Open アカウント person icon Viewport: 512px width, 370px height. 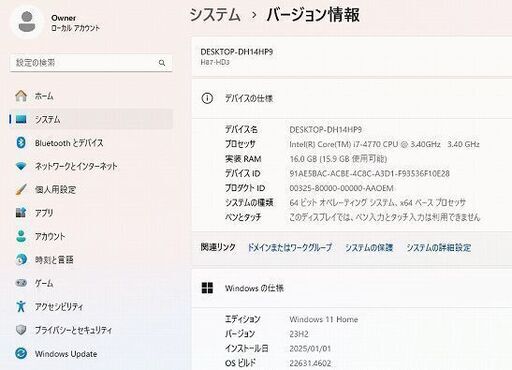pos(21,236)
